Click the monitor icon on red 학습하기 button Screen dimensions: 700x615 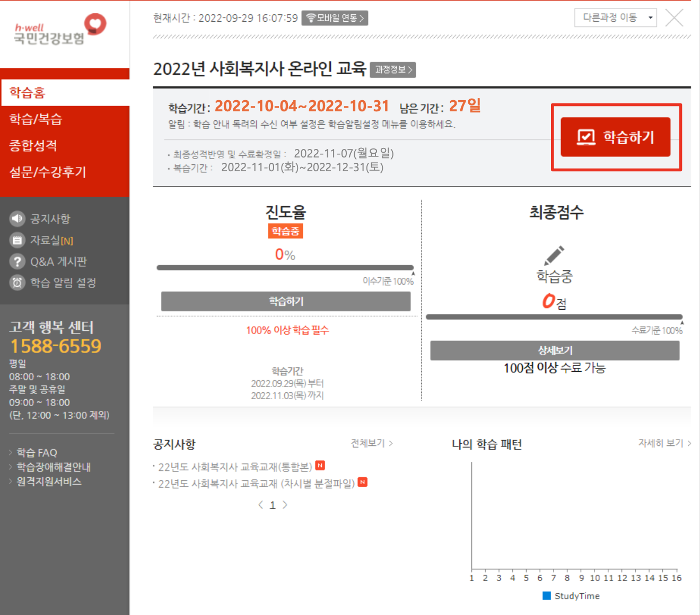click(x=585, y=136)
